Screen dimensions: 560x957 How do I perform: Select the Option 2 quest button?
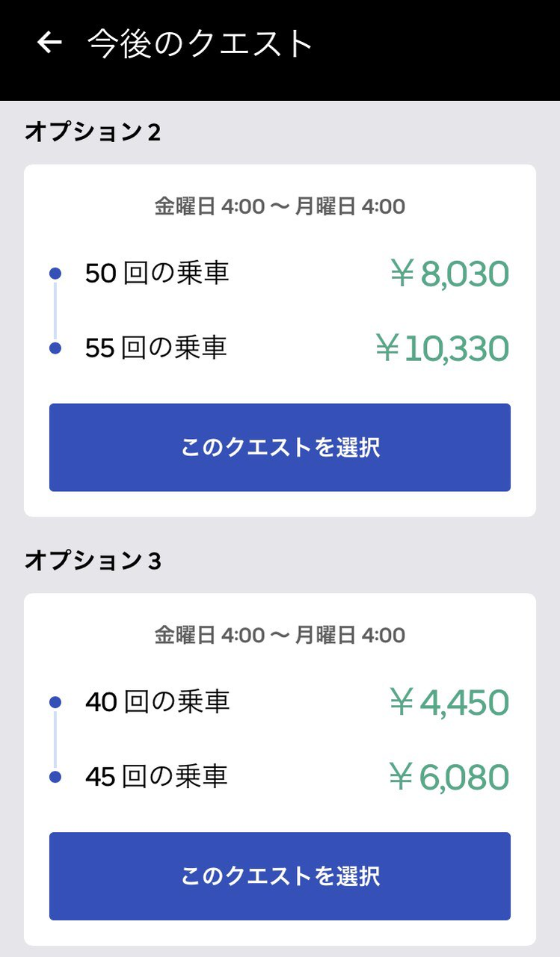[280, 447]
